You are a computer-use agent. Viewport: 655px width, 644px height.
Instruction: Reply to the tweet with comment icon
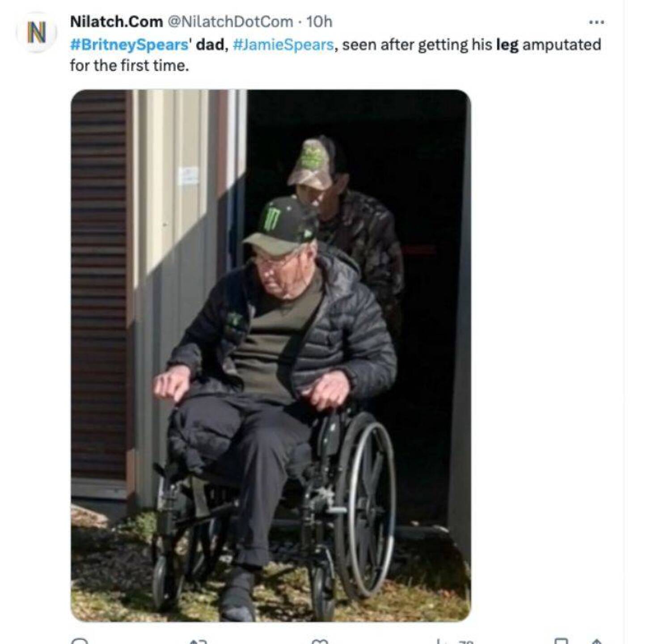pos(79,641)
